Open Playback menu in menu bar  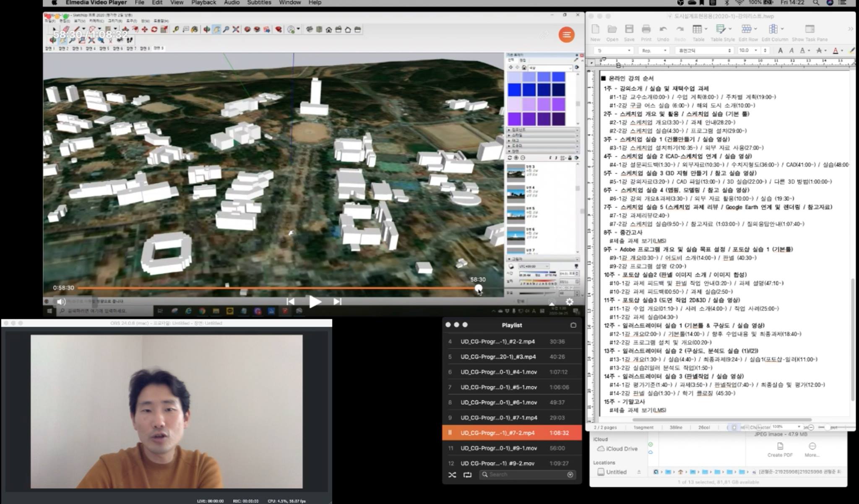click(x=203, y=3)
